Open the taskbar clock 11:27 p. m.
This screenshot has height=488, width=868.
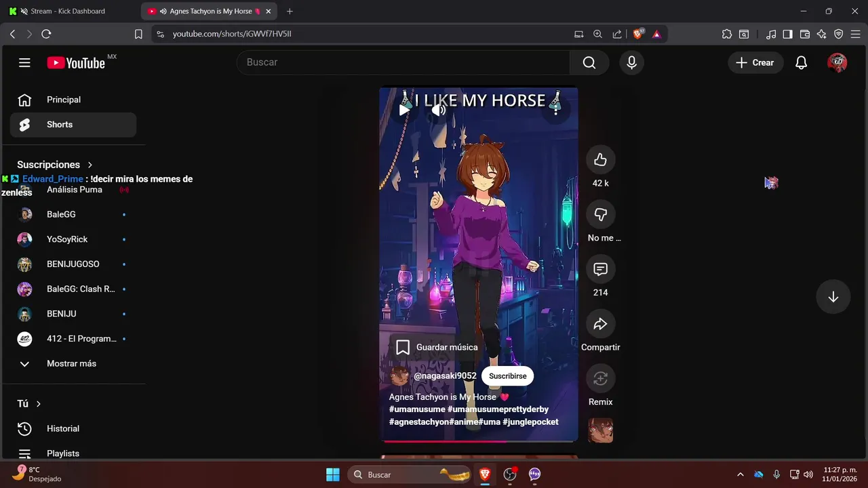840,474
